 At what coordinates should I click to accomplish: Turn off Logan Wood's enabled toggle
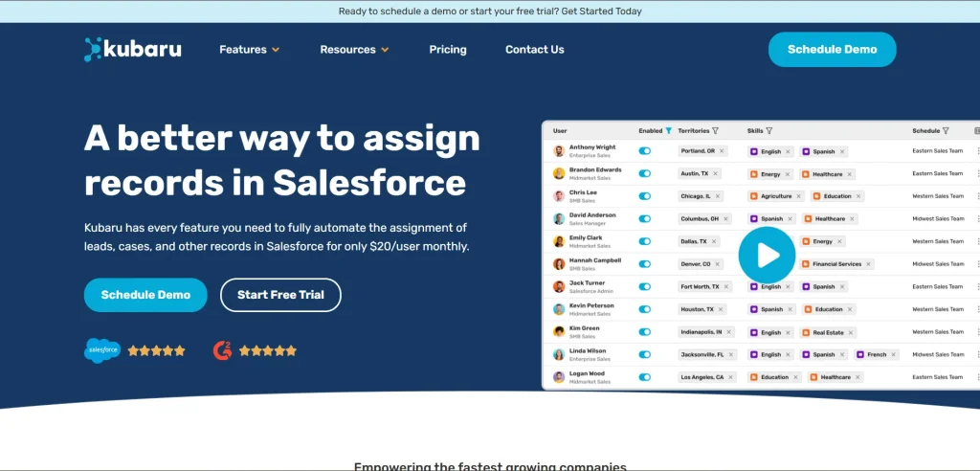click(x=644, y=377)
